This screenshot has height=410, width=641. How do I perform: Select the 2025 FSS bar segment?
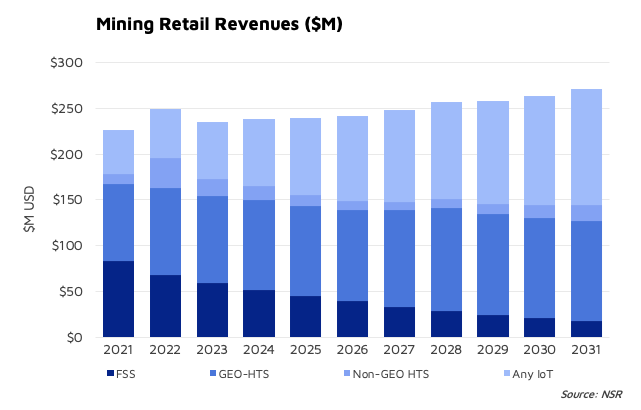point(305,316)
